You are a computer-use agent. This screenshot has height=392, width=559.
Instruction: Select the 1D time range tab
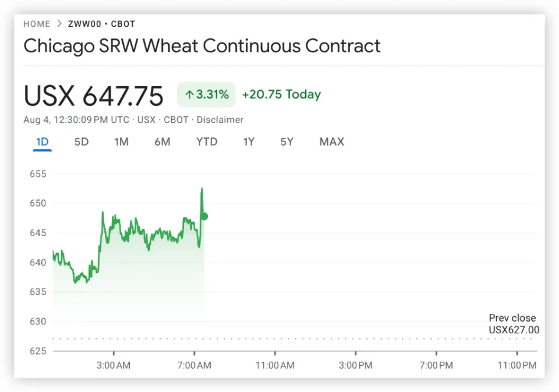pyautogui.click(x=42, y=142)
